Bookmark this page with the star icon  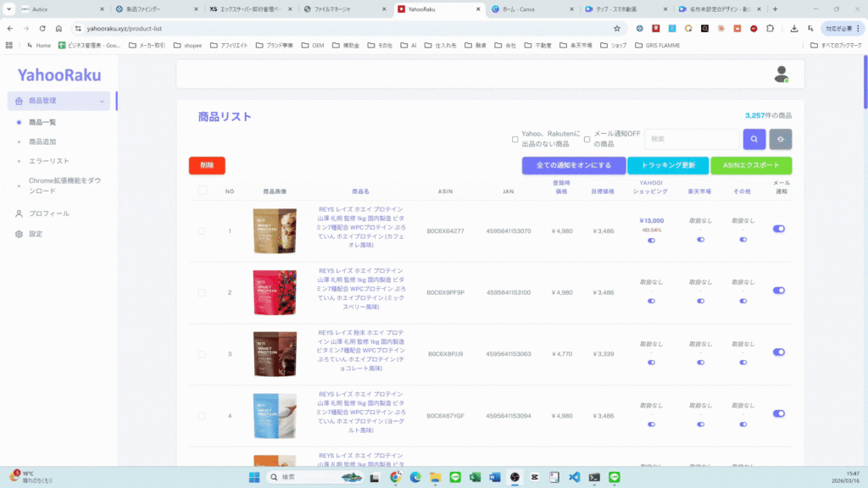click(616, 28)
